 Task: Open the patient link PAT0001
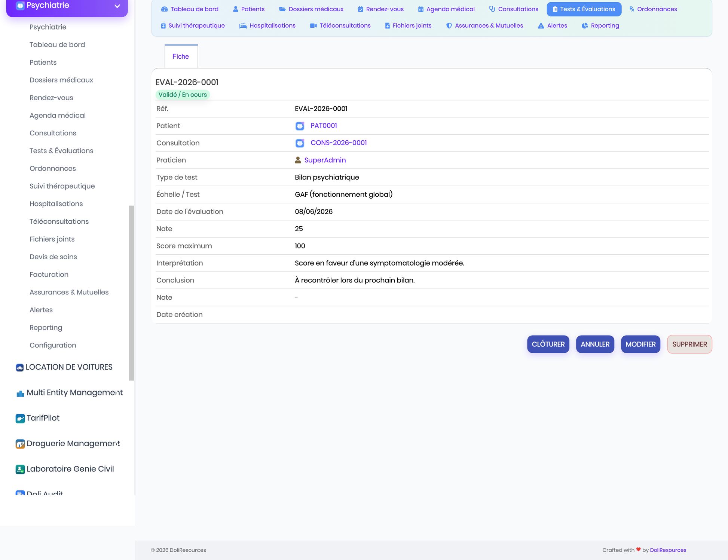[324, 126]
